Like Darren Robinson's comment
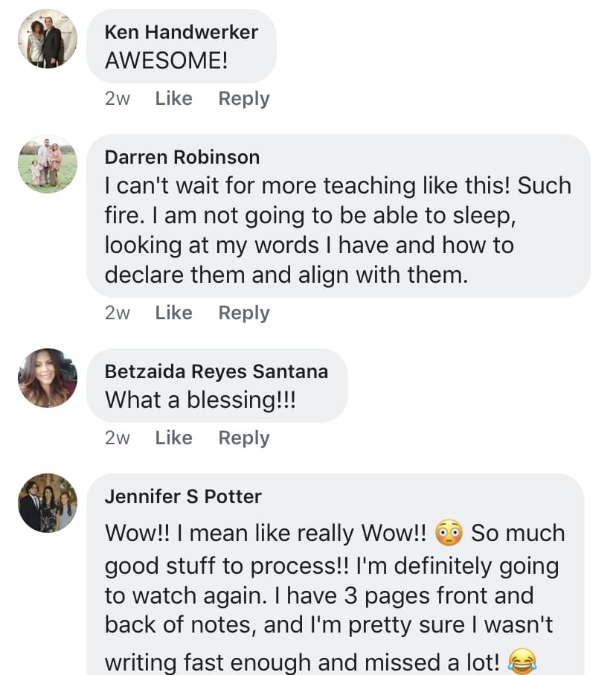 [x=173, y=313]
